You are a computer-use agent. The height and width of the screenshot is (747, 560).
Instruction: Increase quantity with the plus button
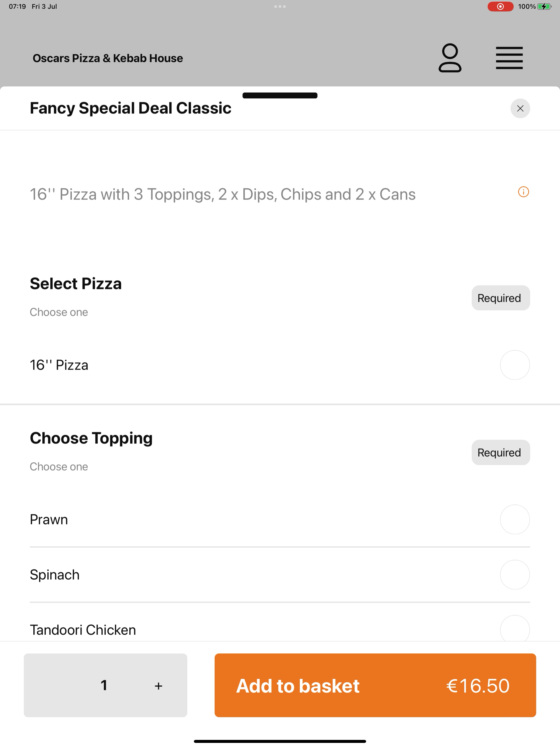point(158,685)
